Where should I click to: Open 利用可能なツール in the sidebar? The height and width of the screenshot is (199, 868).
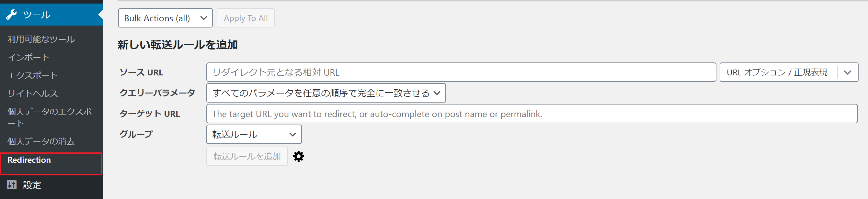tap(41, 39)
